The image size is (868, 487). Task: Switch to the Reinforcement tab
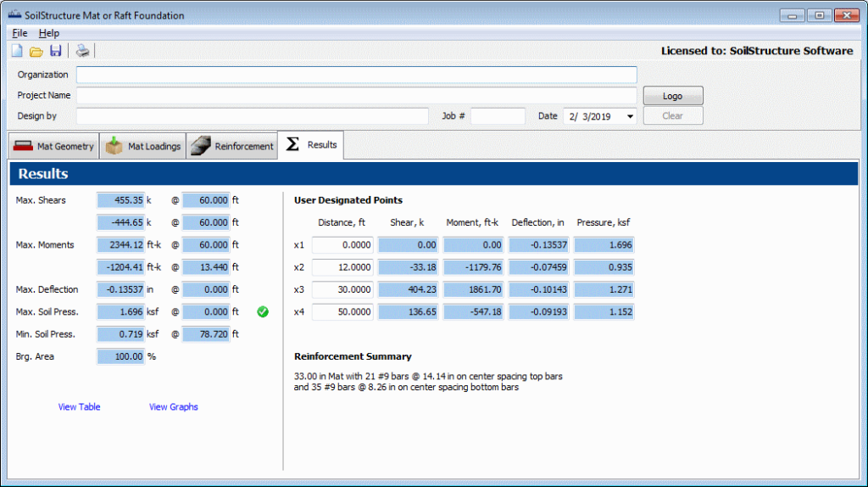(x=232, y=146)
